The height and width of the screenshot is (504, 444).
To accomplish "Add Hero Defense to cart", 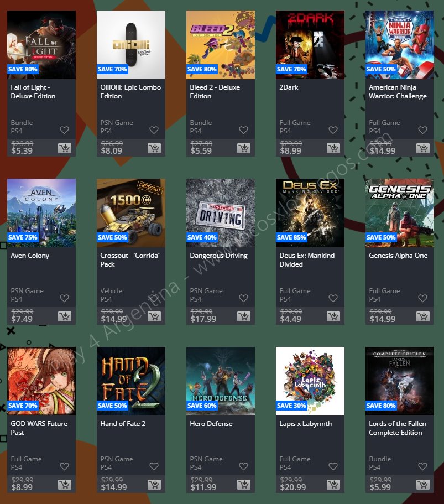I will (244, 485).
